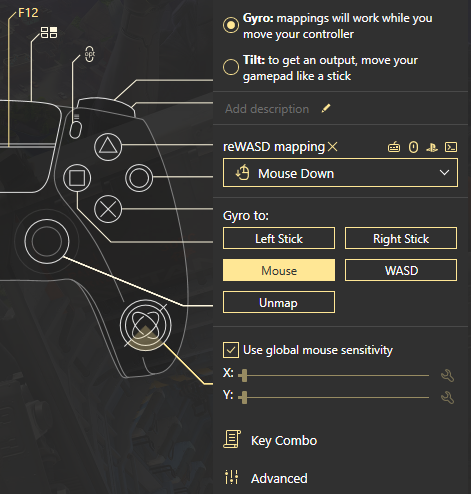Viewport: 471px width, 494px height.
Task: Select the Tilt radio option
Action: [x=231, y=67]
